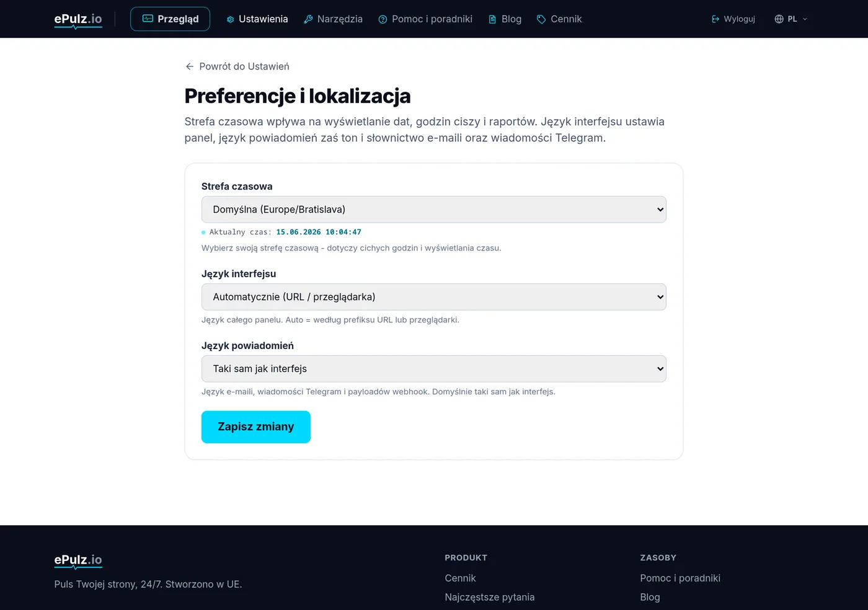The width and height of the screenshot is (868, 610).
Task: Click the Strefa czasowa label
Action: [237, 187]
